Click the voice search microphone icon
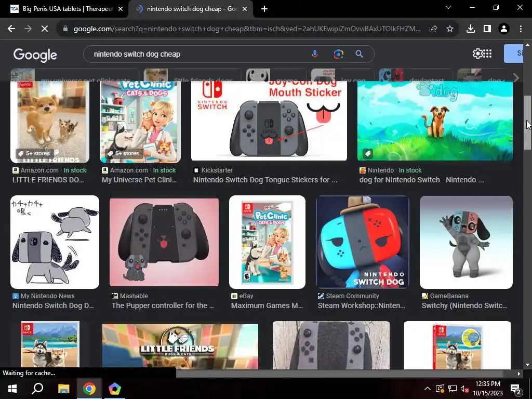532x399 pixels. pos(315,54)
